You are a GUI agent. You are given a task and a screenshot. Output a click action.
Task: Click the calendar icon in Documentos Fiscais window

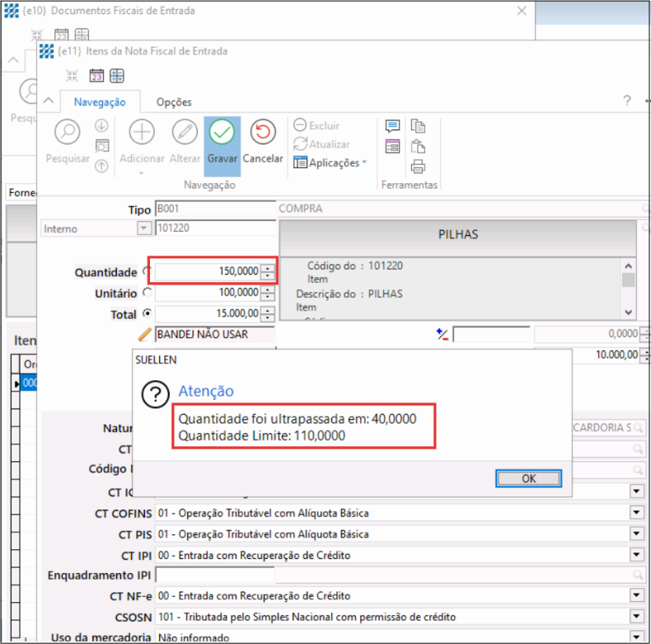click(x=62, y=35)
